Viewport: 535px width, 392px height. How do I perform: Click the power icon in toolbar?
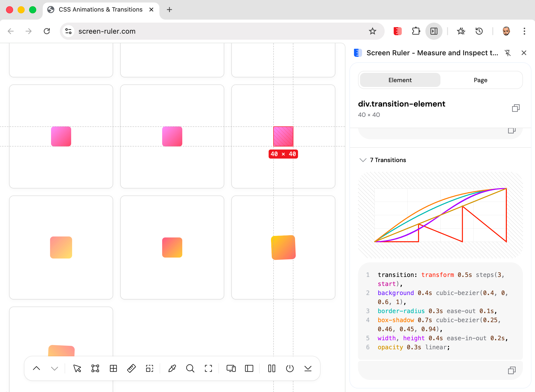[290, 368]
